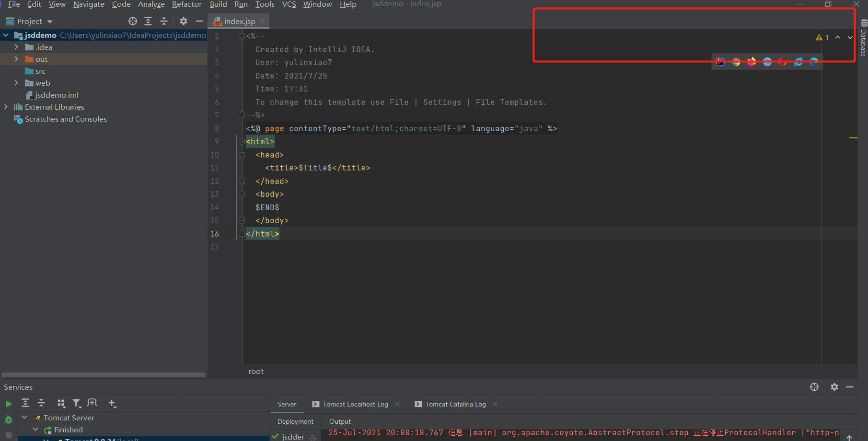Open Services panel settings gear
The image size is (868, 441).
[x=834, y=387]
